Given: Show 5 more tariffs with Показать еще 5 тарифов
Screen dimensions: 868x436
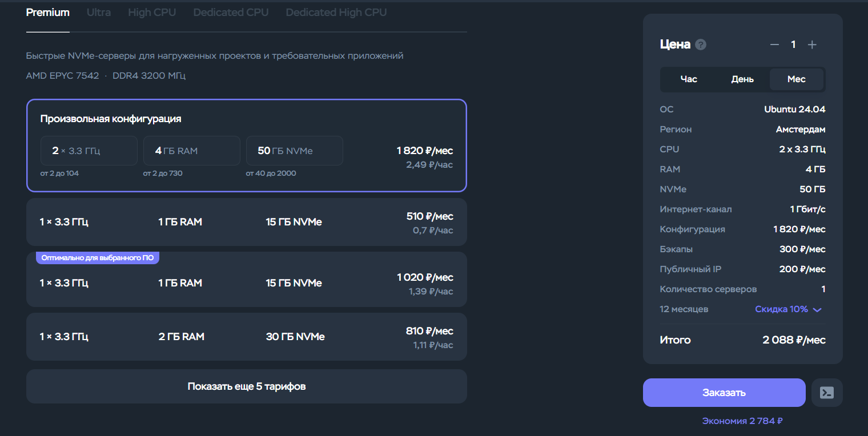Looking at the screenshot, I should pos(247,386).
